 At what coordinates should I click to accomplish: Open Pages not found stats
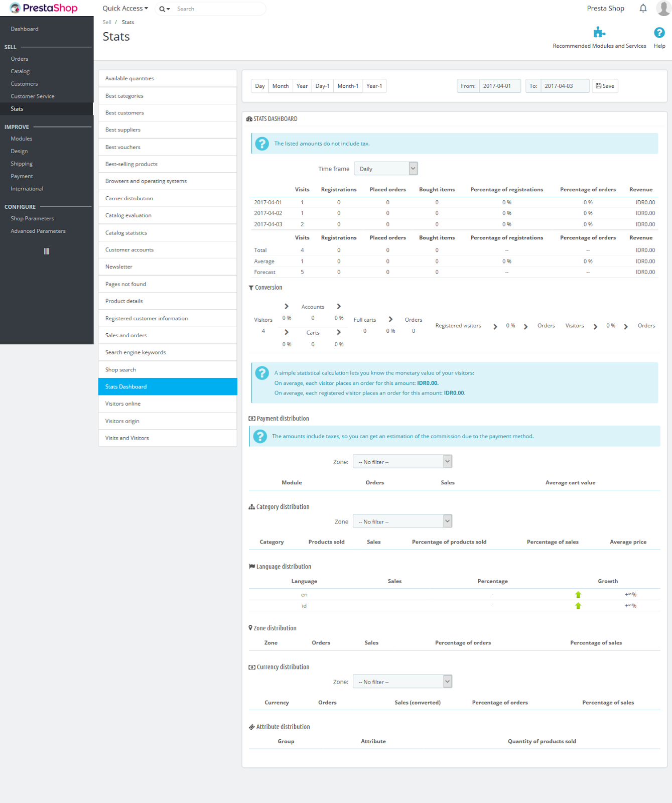click(x=168, y=284)
